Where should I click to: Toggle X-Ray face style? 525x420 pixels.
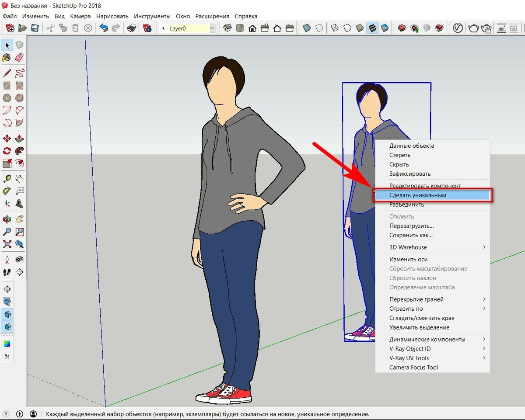click(x=307, y=28)
